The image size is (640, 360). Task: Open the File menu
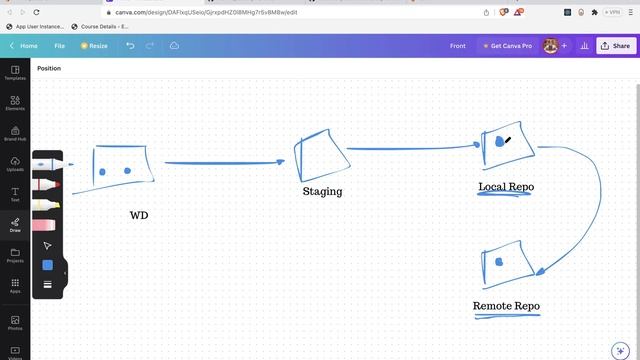point(60,46)
